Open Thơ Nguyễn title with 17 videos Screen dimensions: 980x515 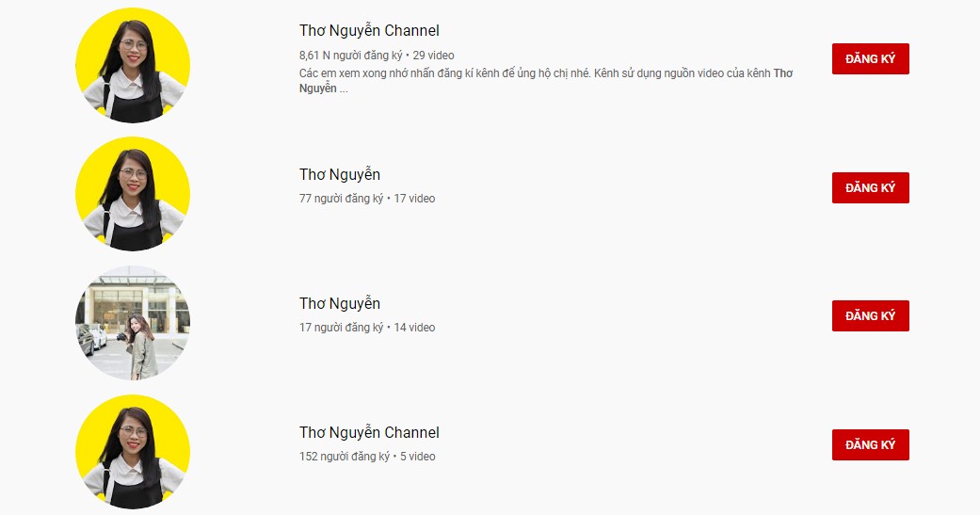(339, 174)
